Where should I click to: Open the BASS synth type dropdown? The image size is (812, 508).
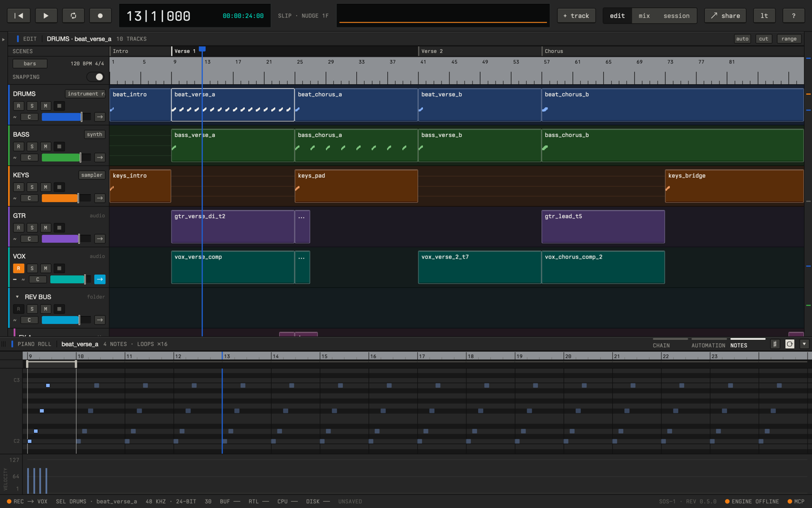point(94,134)
